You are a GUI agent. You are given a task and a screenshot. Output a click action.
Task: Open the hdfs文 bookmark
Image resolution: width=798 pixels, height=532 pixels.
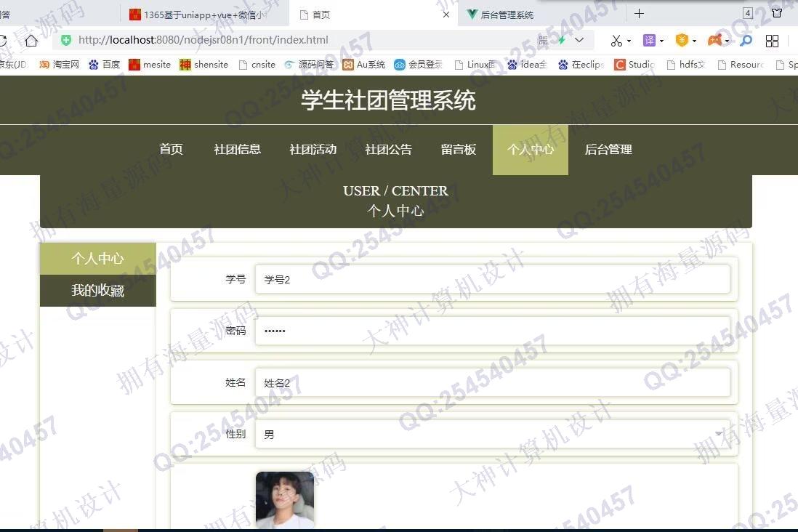point(686,65)
